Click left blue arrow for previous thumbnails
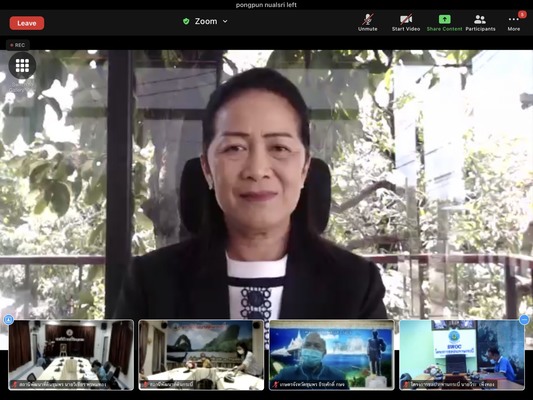 coord(8,319)
